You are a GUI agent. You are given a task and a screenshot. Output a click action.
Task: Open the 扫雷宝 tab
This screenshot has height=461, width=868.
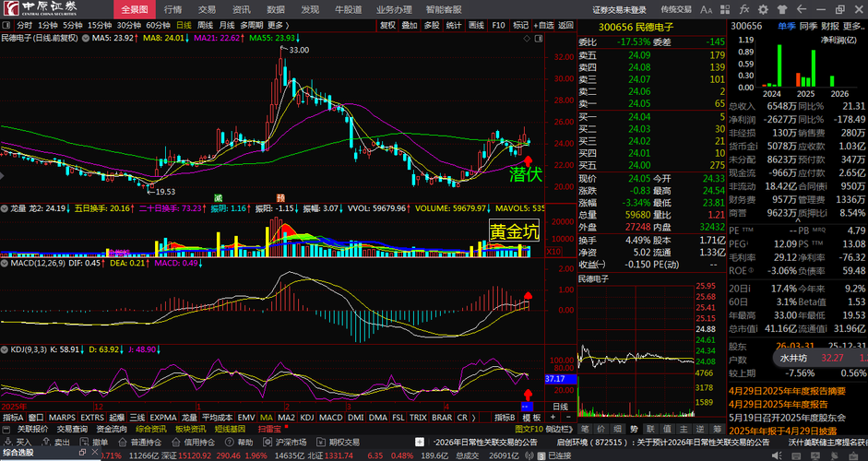[x=269, y=429]
